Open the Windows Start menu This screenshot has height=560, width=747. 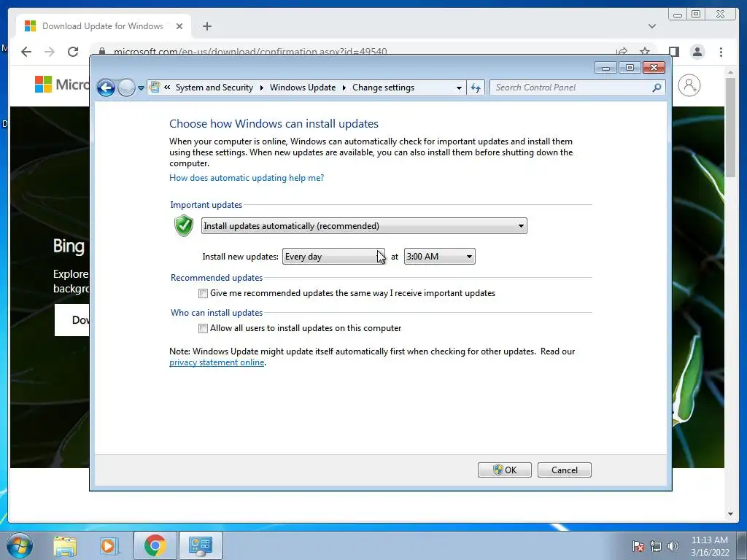coord(20,545)
